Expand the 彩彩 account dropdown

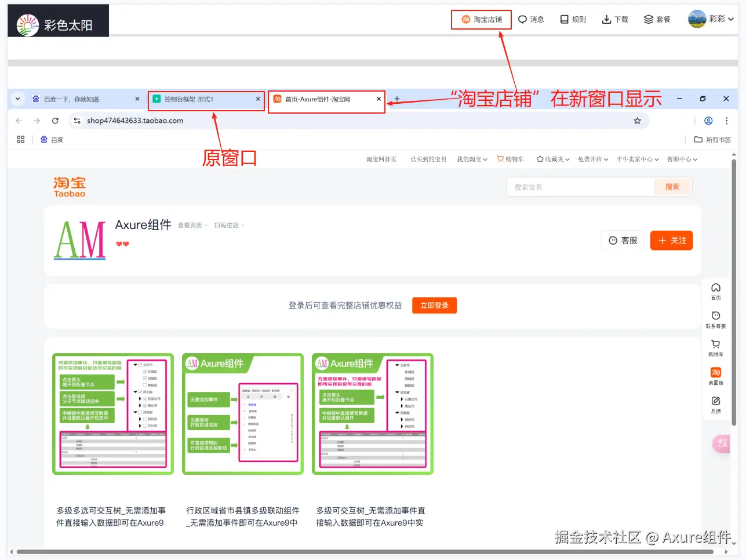[x=711, y=19]
